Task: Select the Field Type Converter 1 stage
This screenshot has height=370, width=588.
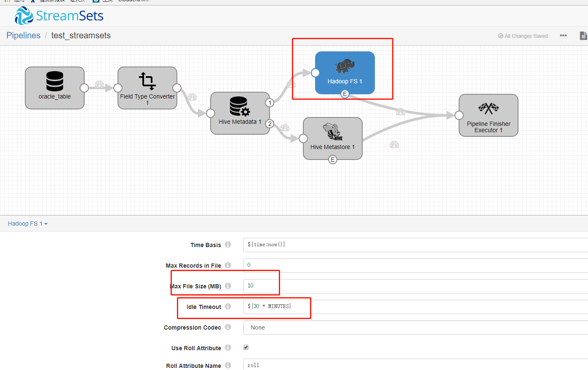Action: click(147, 88)
